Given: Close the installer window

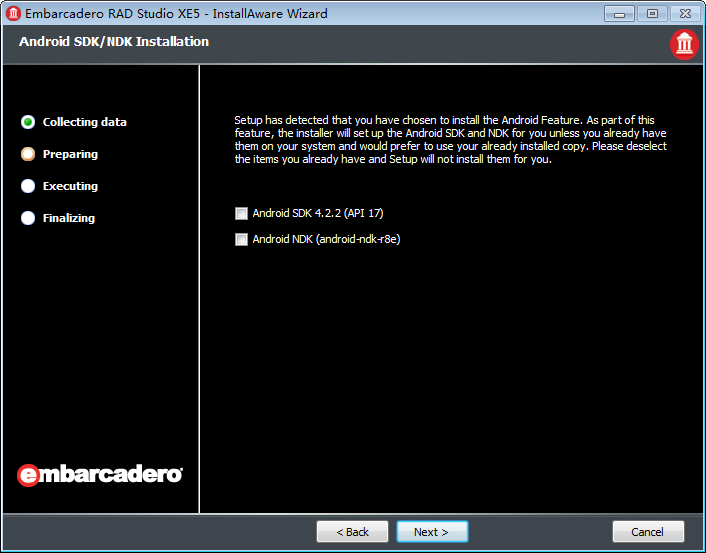Looking at the screenshot, I should click(x=684, y=14).
